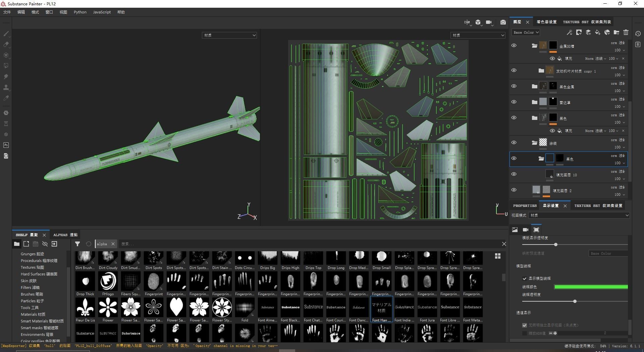Switch to the ALPHAS 透贴 tab
The image size is (644, 352).
(x=65, y=235)
